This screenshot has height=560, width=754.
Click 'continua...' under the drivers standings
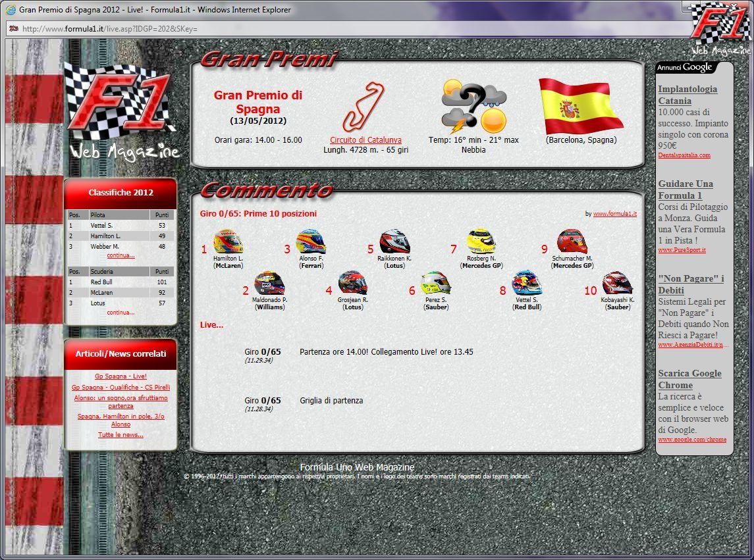pos(121,255)
